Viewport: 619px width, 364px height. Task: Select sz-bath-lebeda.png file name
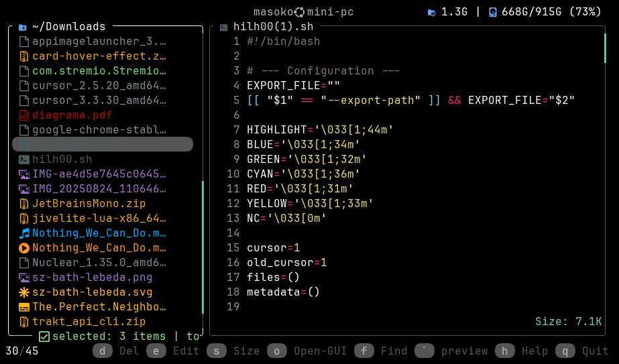[93, 278]
